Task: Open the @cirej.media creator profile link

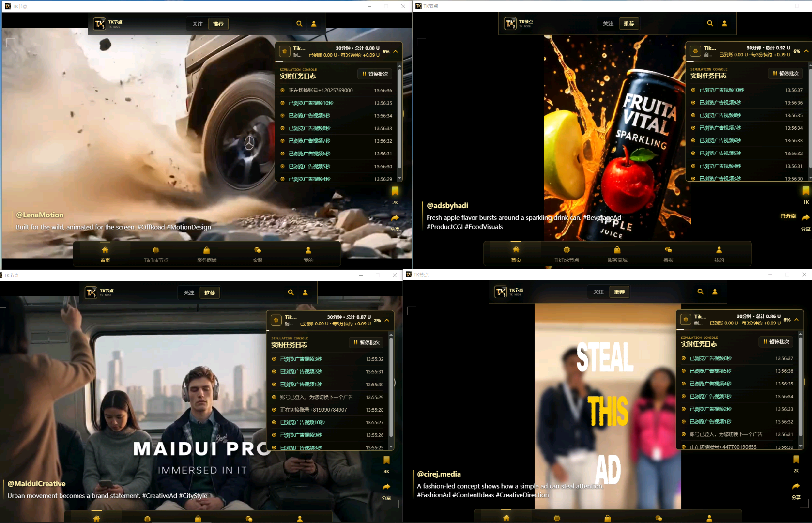Action: coord(439,474)
